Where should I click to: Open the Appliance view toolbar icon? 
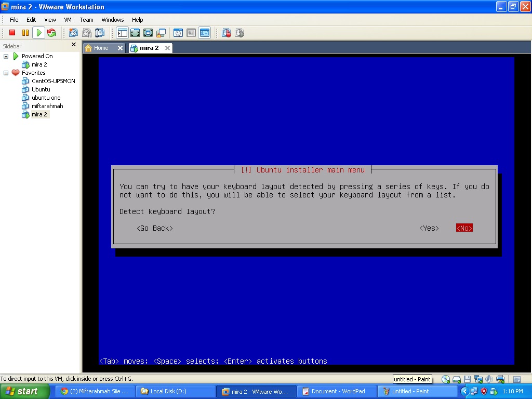[191, 33]
